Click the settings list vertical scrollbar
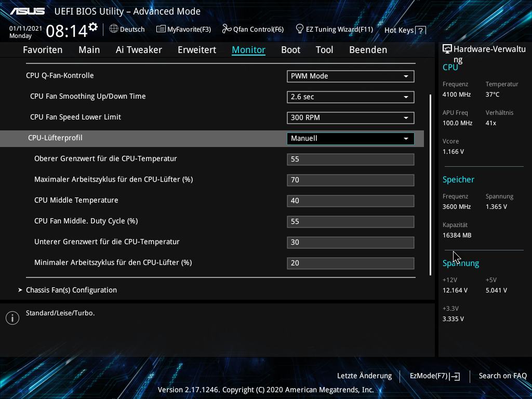This screenshot has width=532, height=399. 430,185
